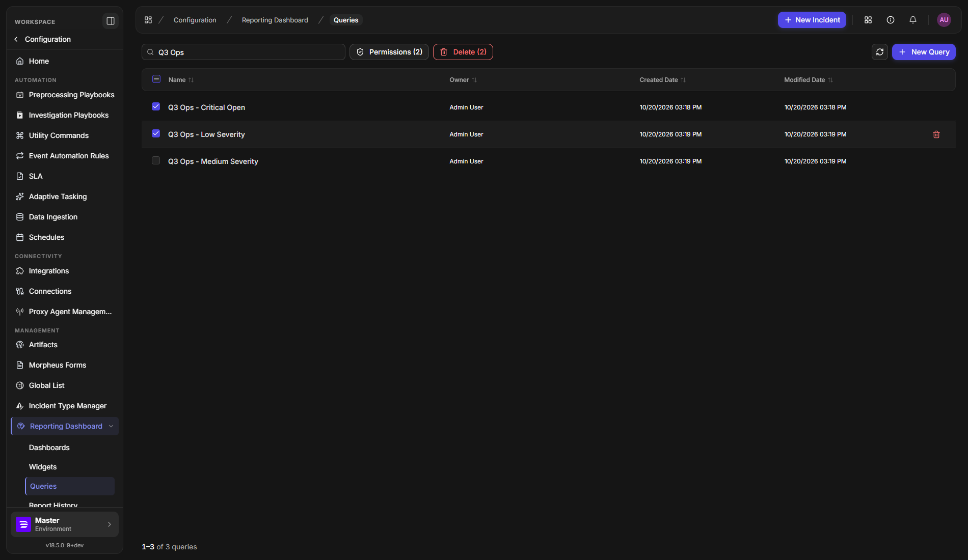Click the Data Ingestion database icon
The image size is (968, 560).
pyautogui.click(x=20, y=217)
